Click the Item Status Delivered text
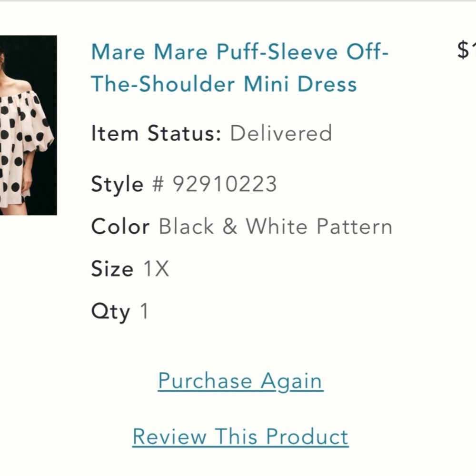Image resolution: width=476 pixels, height=476 pixels. (280, 134)
